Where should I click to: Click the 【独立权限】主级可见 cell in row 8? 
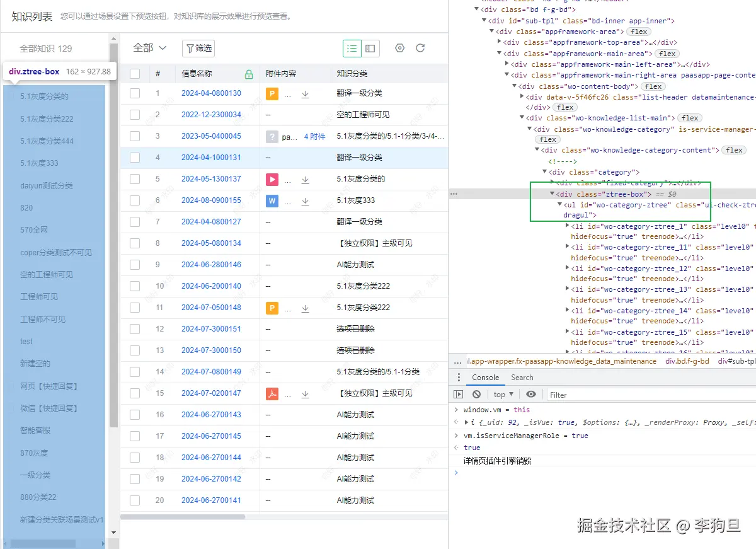click(374, 243)
